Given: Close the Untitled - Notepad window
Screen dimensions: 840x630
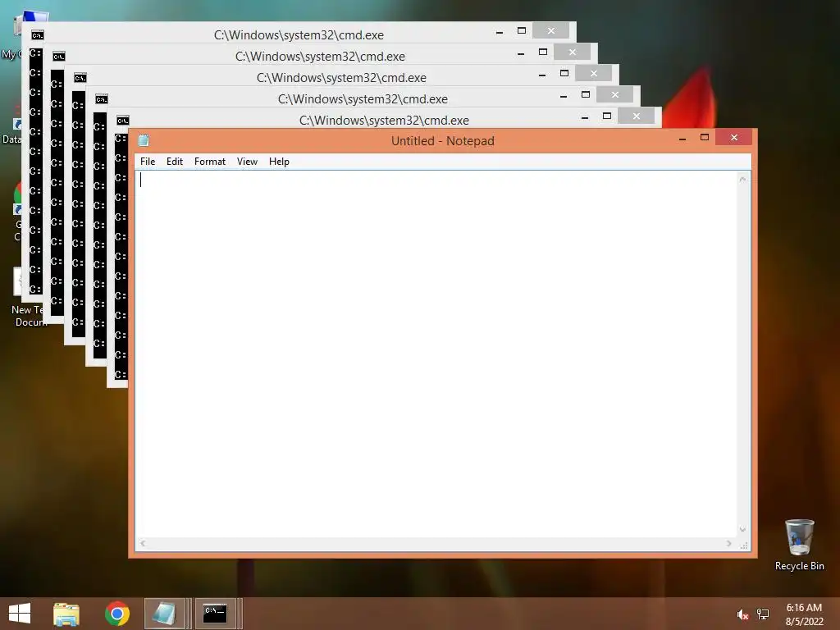Looking at the screenshot, I should click(x=734, y=138).
